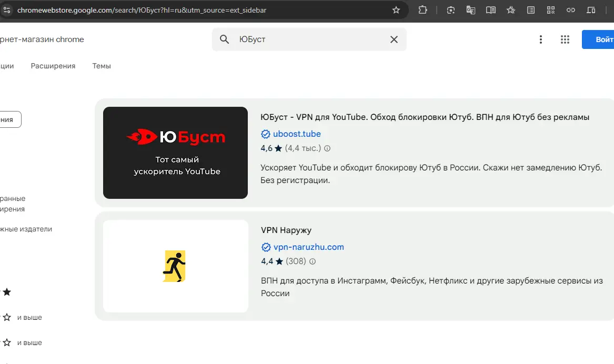The height and width of the screenshot is (364, 614).
Task: Click description starting 'ВПН для доступа'
Action: (432, 287)
